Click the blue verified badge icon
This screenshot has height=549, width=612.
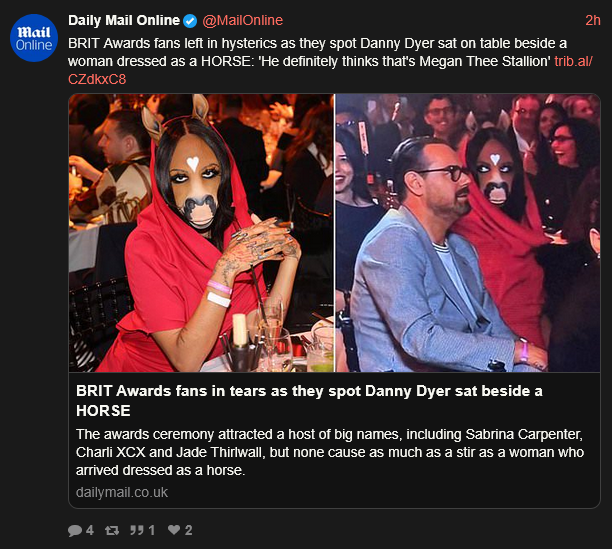[x=190, y=21]
